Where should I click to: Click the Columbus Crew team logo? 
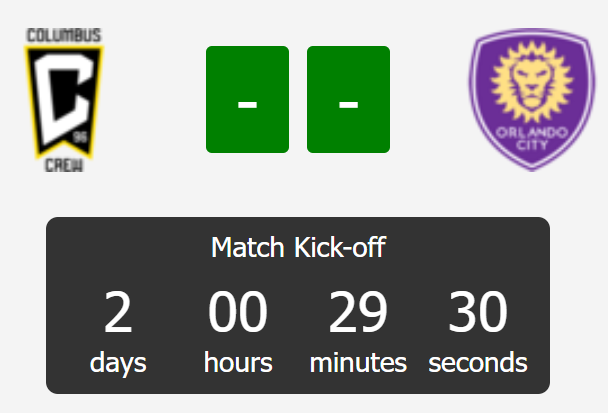pos(63,100)
